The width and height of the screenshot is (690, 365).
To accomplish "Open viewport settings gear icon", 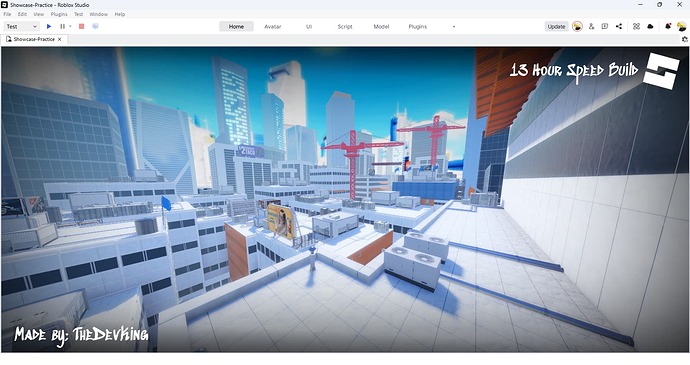I will tap(685, 39).
